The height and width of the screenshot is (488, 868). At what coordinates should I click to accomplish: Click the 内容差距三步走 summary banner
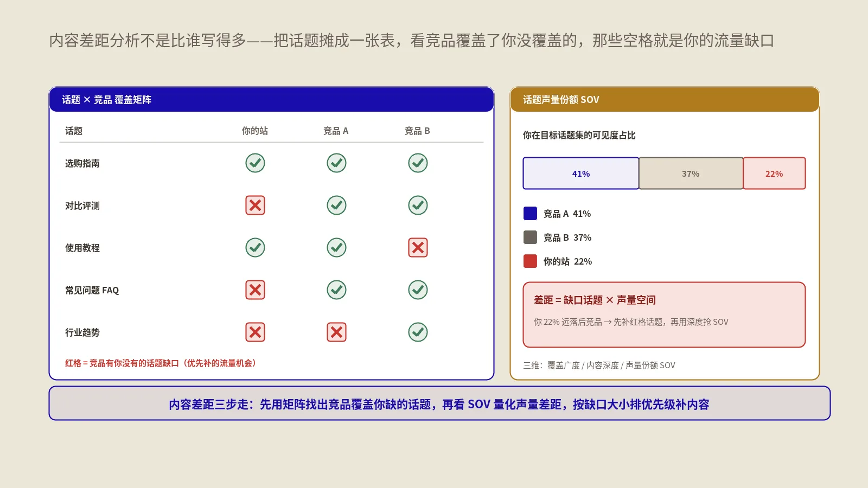(x=439, y=403)
